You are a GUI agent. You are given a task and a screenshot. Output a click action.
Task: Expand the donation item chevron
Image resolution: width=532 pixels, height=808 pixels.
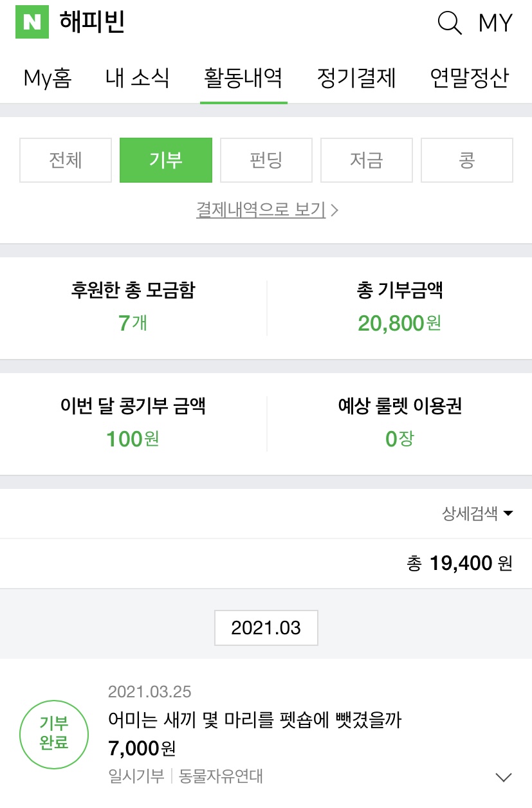pos(504,777)
